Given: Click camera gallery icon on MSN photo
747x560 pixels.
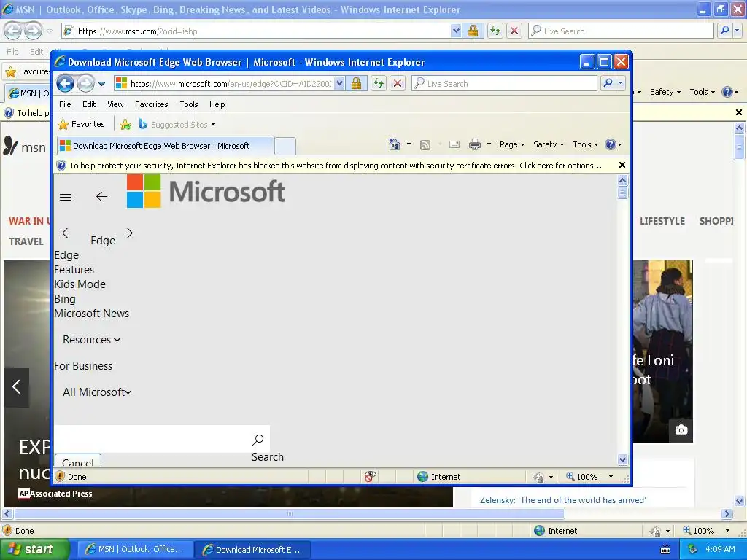Looking at the screenshot, I should tap(681, 430).
